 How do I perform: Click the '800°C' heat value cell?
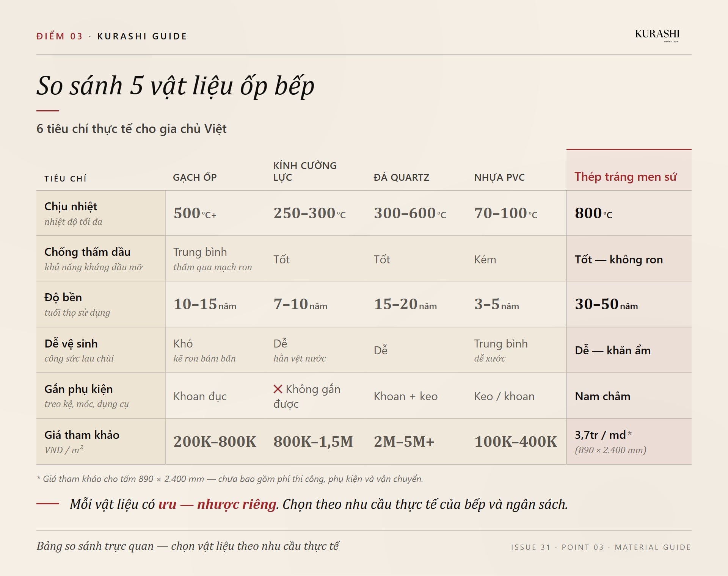tap(593, 213)
